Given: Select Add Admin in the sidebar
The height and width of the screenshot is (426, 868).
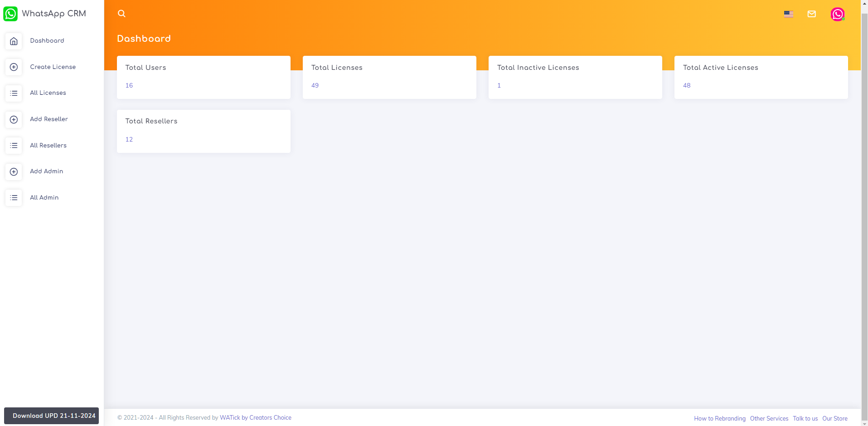Looking at the screenshot, I should tap(47, 171).
